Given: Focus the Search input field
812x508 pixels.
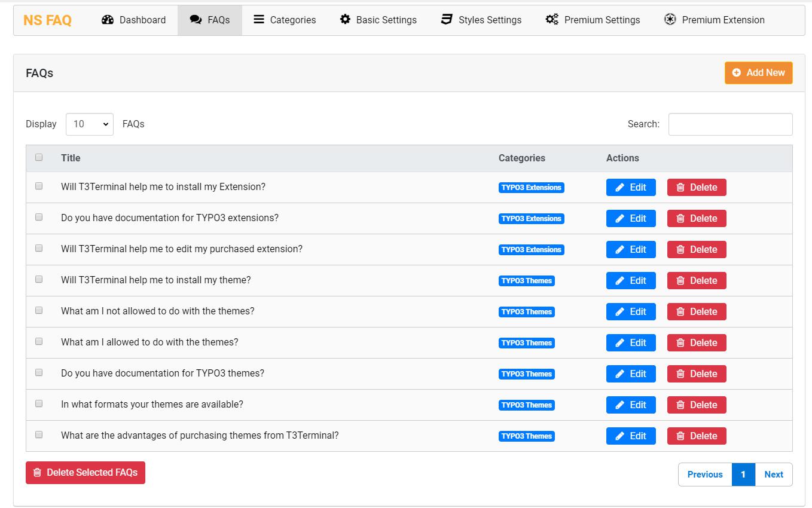Looking at the screenshot, I should [730, 124].
